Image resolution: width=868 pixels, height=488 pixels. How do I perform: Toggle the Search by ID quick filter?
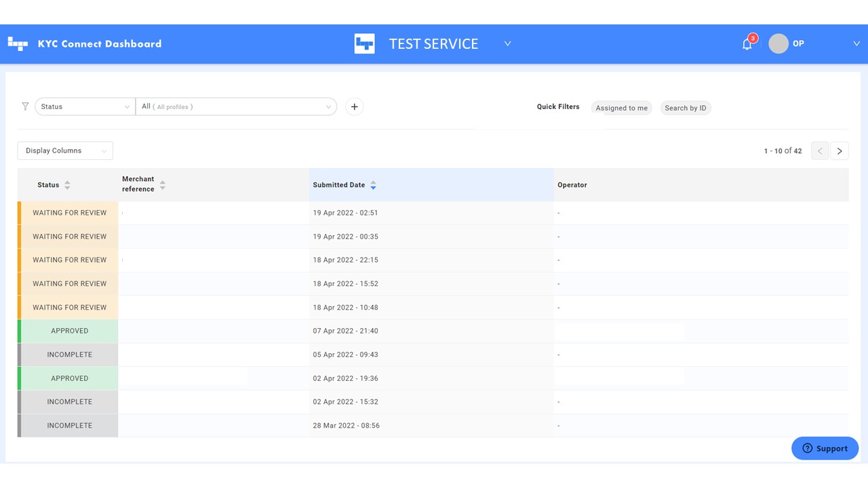click(685, 107)
